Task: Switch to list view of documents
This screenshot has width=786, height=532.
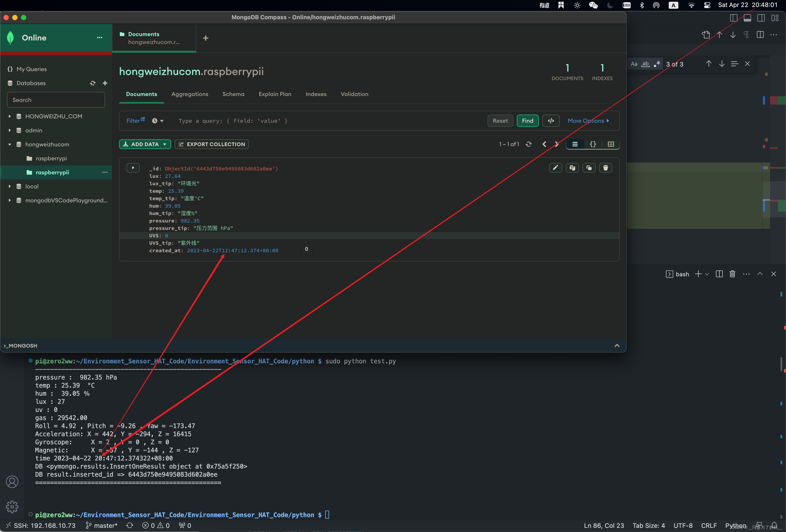Action: tap(575, 144)
